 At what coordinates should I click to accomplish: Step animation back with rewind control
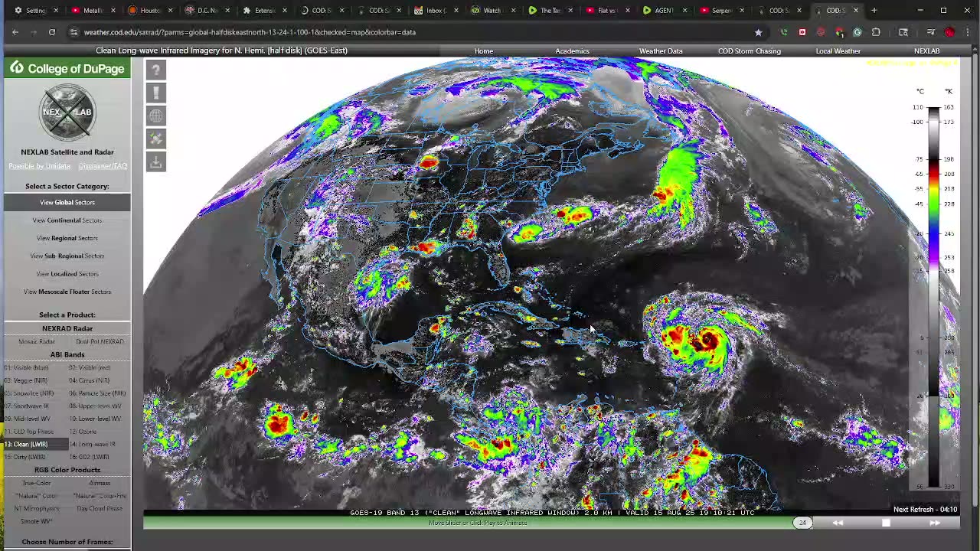[x=838, y=523]
